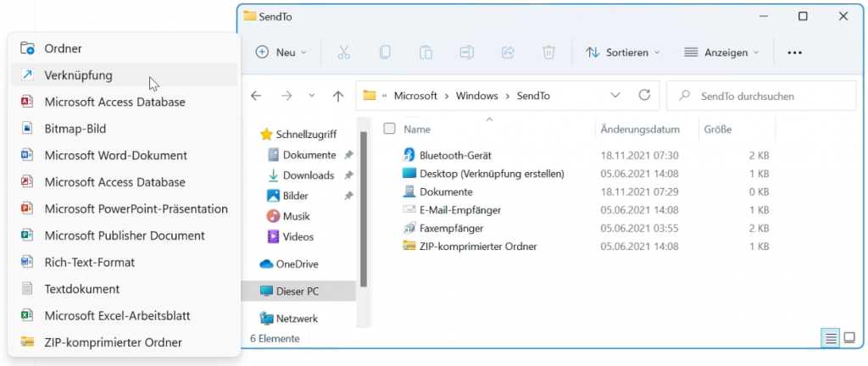868x366 pixels.
Task: Choose Rich-Text-Format menu entry
Action: pyautogui.click(x=124, y=262)
